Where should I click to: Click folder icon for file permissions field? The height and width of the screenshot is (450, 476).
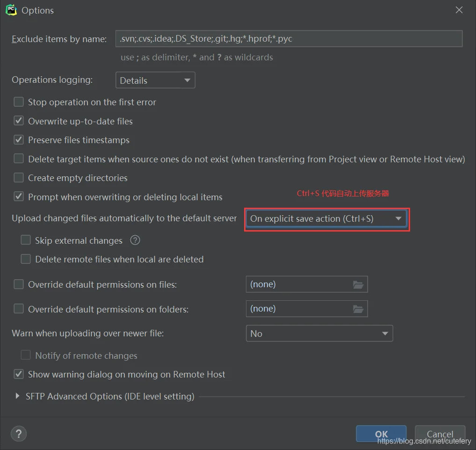358,284
